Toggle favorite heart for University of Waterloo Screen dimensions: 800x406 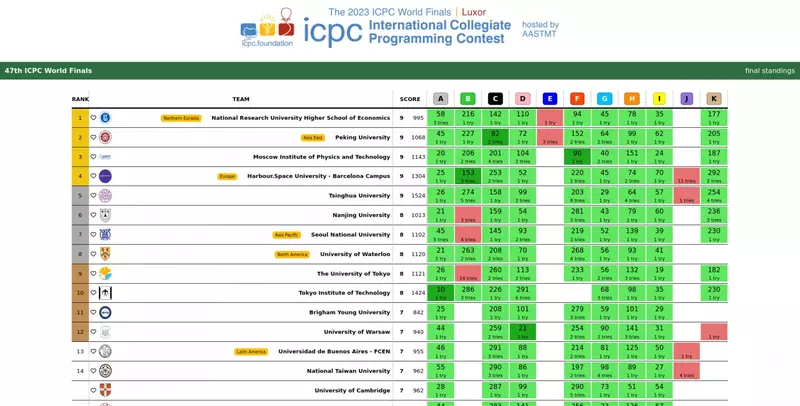coord(94,254)
